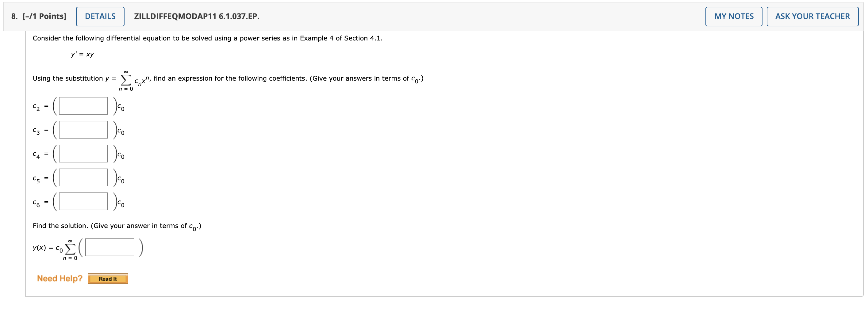The image size is (868, 312).
Task: Click the MY NOTES button
Action: click(733, 16)
